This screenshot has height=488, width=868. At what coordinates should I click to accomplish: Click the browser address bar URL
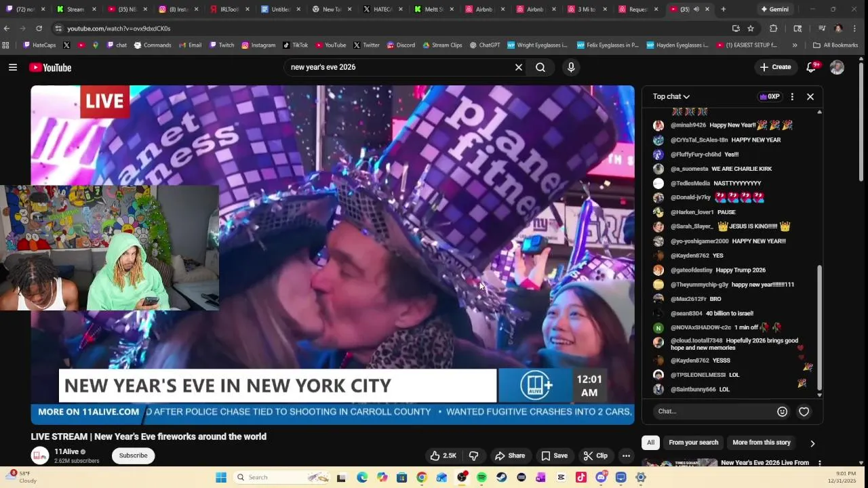(119, 28)
